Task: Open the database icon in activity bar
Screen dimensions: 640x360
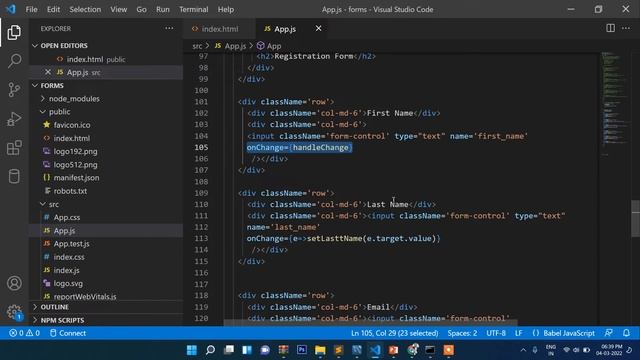Action: coord(14,176)
